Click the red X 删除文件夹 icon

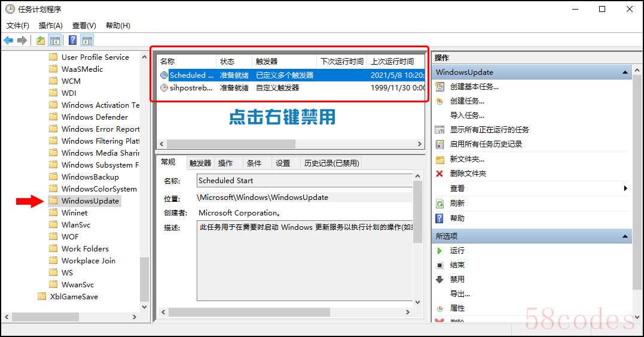pos(440,174)
